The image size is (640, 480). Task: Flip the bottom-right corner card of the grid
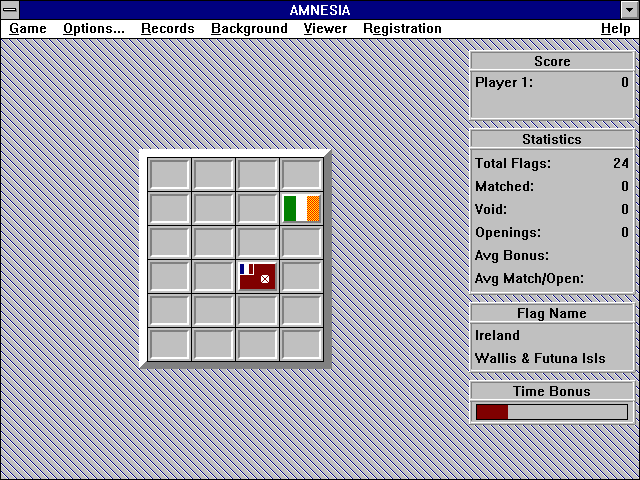point(302,344)
